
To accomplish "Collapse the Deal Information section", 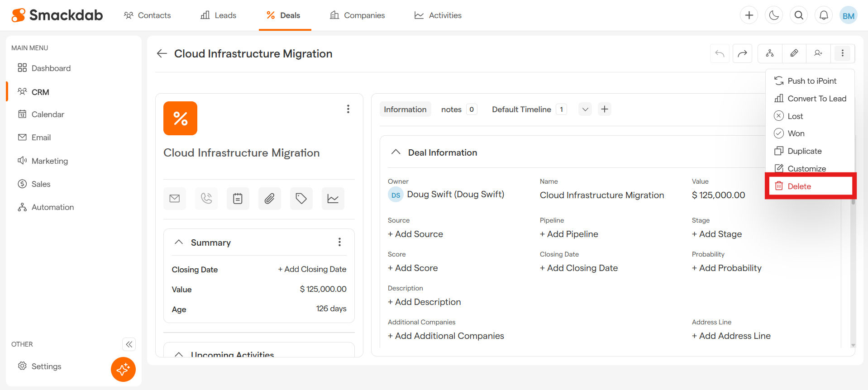I will [x=396, y=152].
